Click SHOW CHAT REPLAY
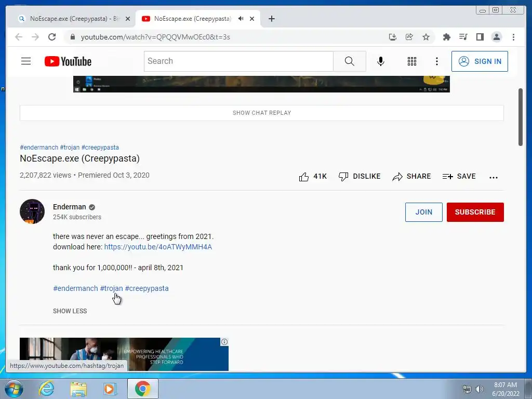The height and width of the screenshot is (399, 532). coord(262,113)
